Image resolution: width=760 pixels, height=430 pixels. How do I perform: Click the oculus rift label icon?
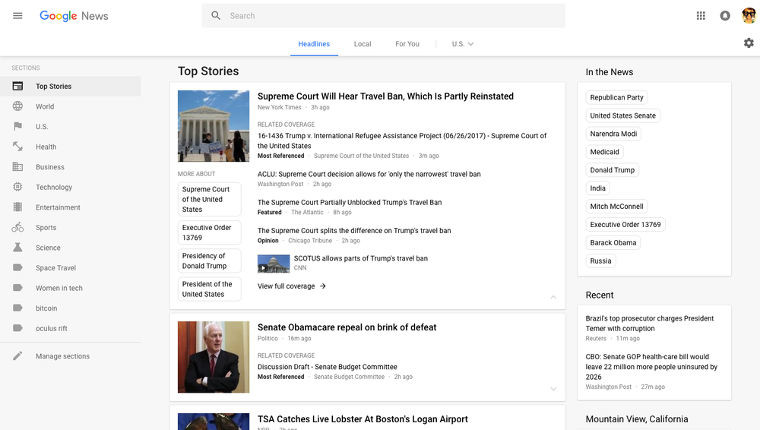tap(17, 328)
